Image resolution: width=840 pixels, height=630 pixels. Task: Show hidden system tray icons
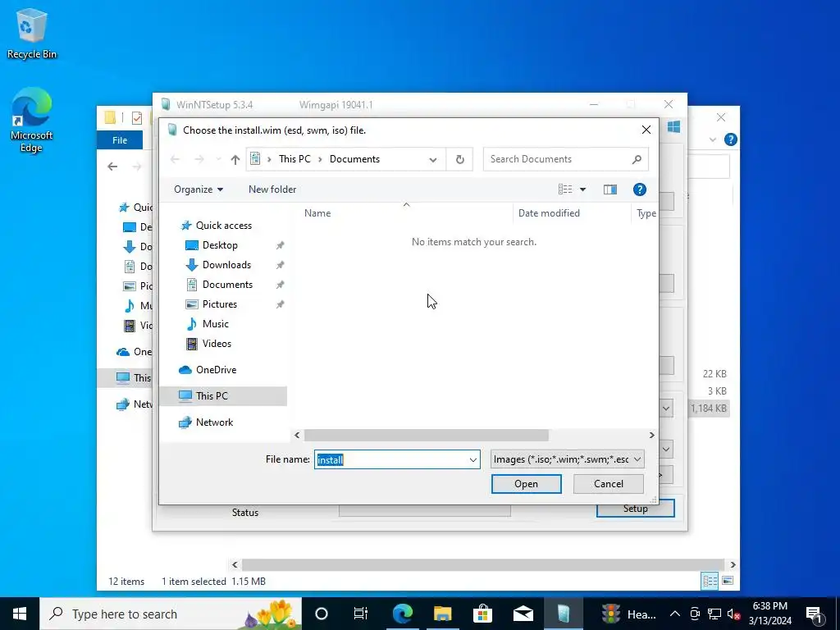(675, 614)
